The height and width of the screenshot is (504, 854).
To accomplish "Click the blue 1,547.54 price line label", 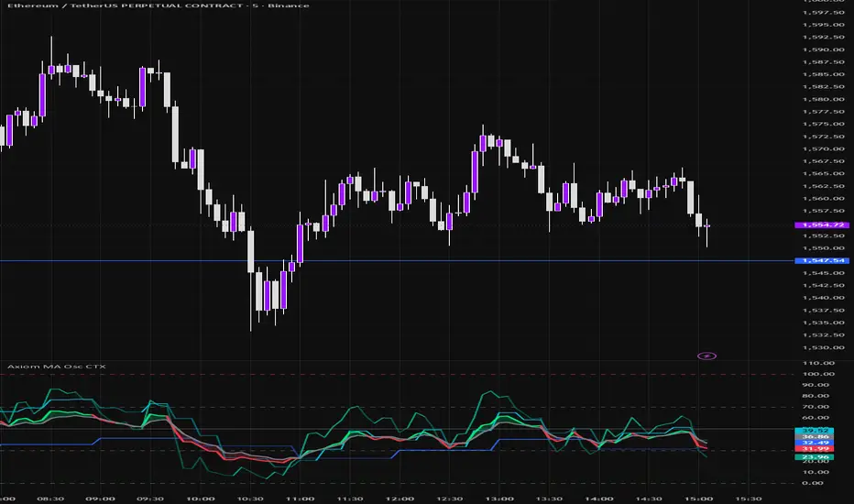I will click(822, 261).
